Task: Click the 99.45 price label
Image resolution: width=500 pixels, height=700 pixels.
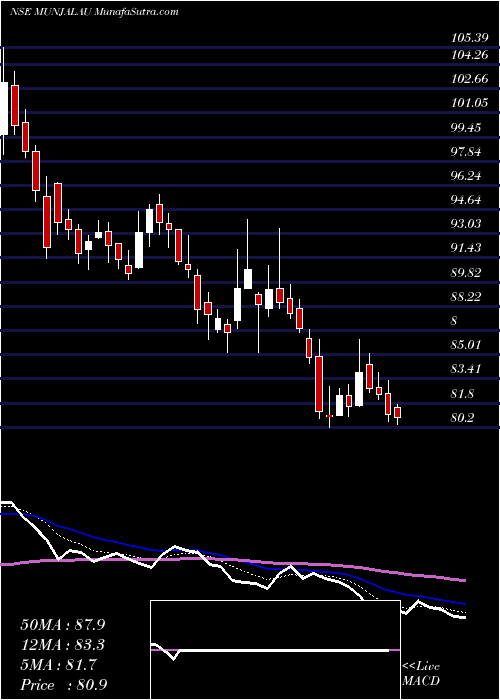Action: pos(466,128)
